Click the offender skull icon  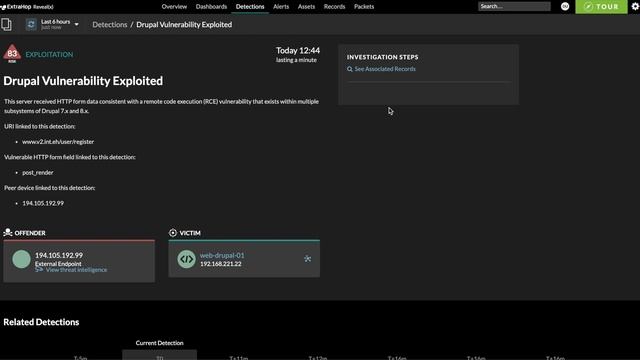tap(8, 232)
